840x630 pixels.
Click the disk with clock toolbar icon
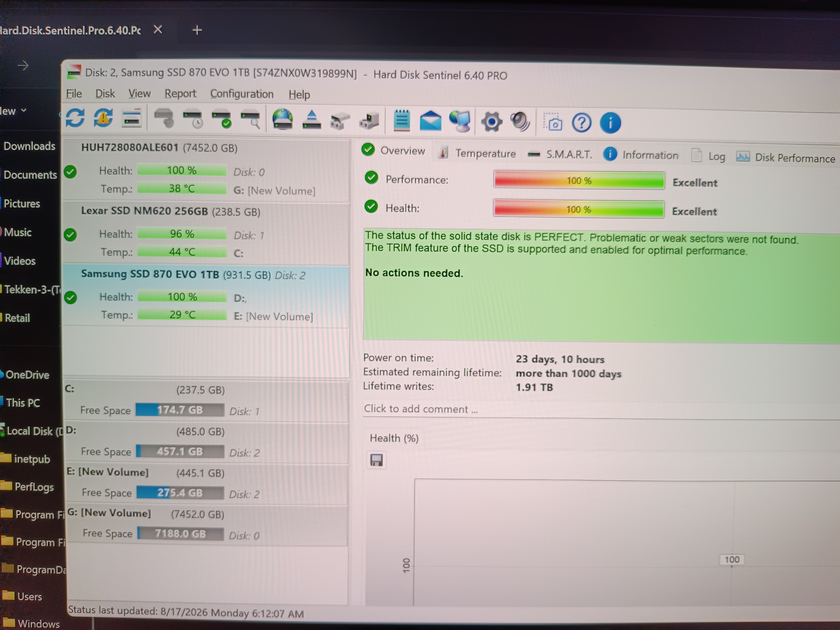(193, 119)
